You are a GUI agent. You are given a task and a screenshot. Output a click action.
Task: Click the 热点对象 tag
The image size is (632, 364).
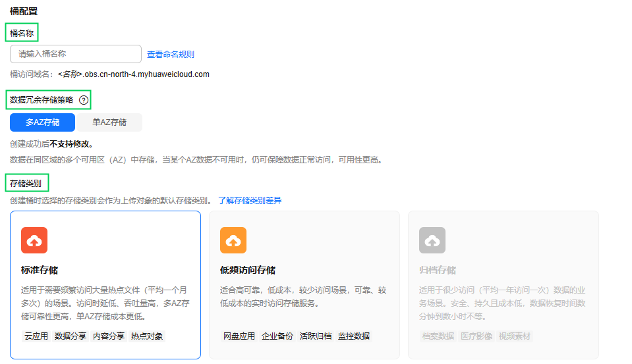pos(147,336)
